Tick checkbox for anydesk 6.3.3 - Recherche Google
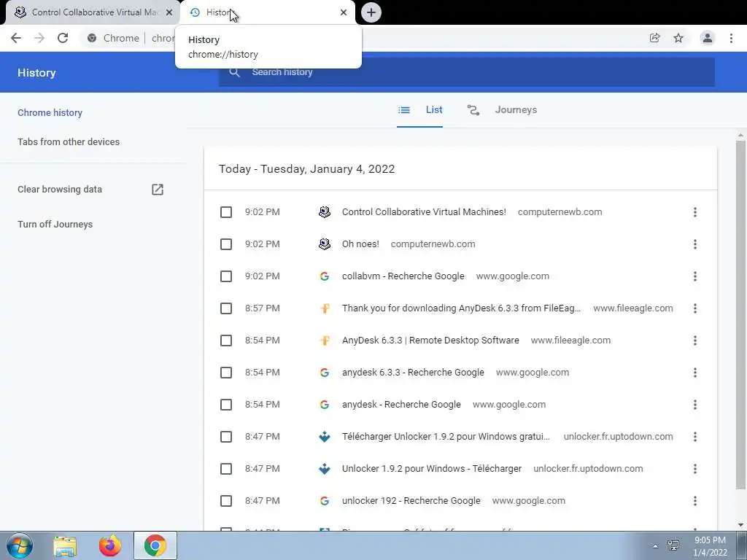The width and height of the screenshot is (747, 560). click(x=226, y=373)
